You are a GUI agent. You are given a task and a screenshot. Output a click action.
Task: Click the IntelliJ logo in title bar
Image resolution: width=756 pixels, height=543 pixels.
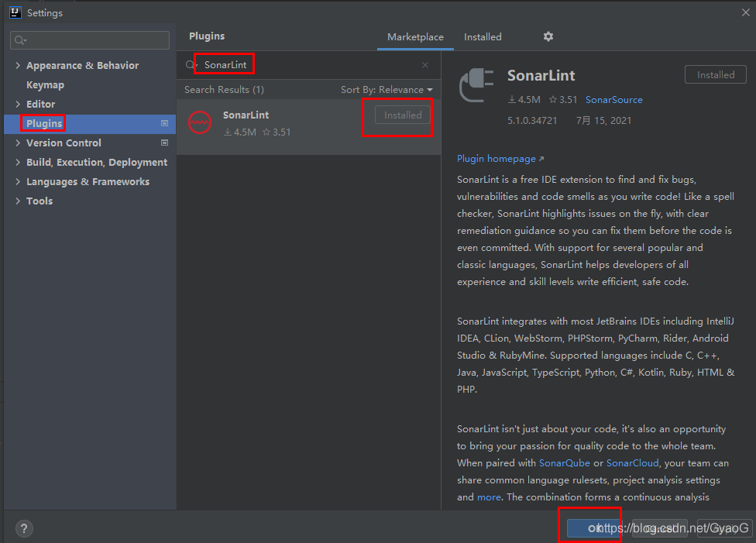[x=15, y=12]
